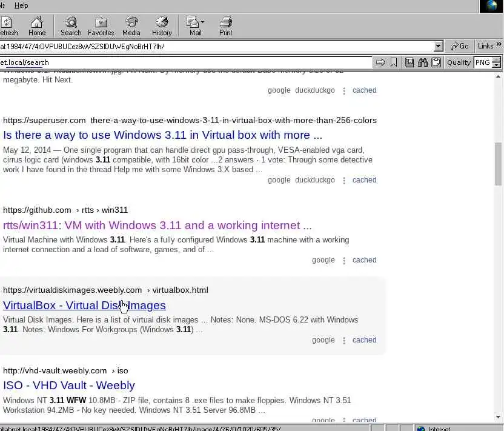Open the ISO - VHD Vault - Weebly link
Screen dimensions: 504x431
point(69,386)
